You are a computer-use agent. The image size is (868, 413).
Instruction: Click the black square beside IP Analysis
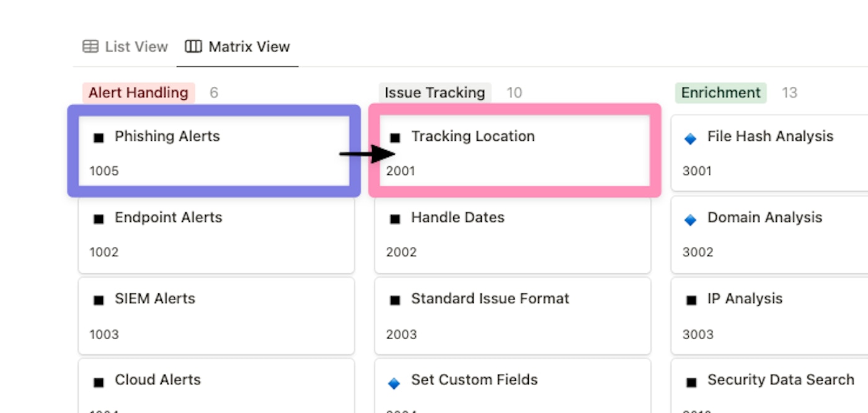pos(691,300)
